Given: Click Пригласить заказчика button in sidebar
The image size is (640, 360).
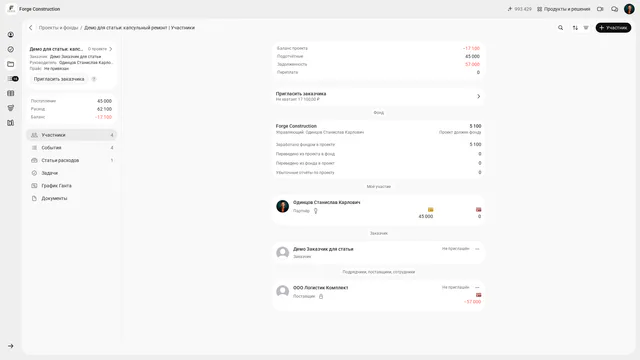Looking at the screenshot, I should click(59, 79).
